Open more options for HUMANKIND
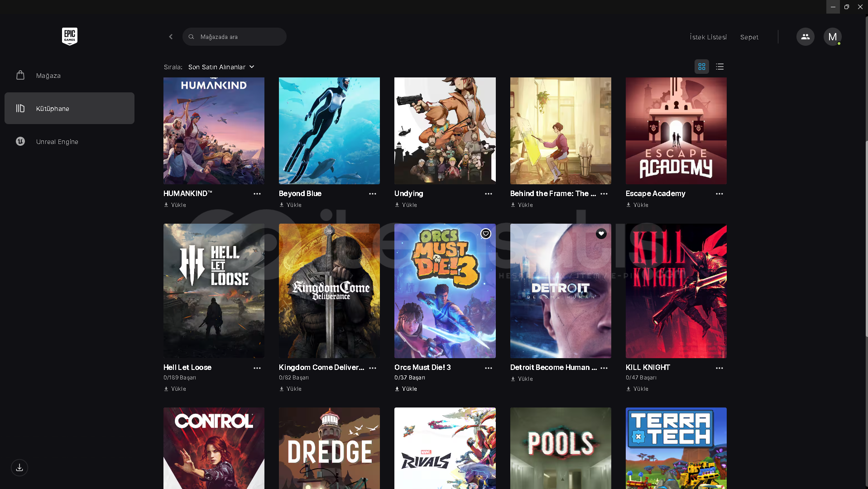Image resolution: width=868 pixels, height=489 pixels. 257,194
